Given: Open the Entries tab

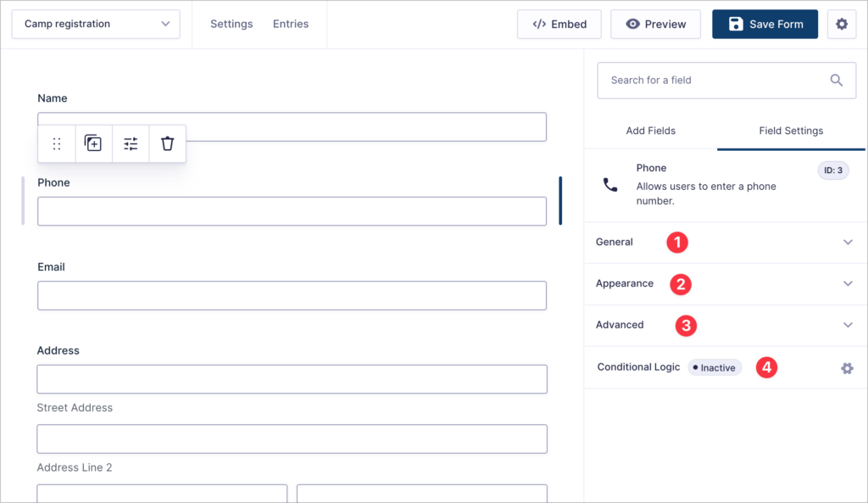Looking at the screenshot, I should pyautogui.click(x=291, y=24).
